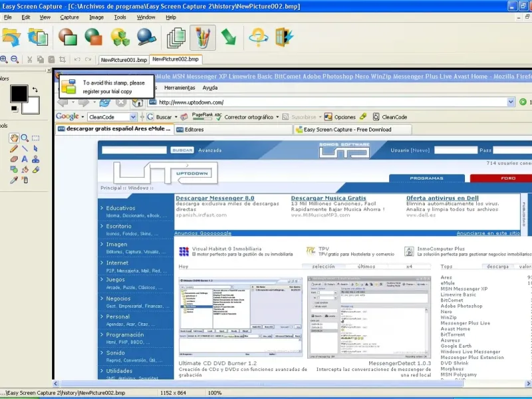The image size is (532, 399).
Task: Click the window with lightning icon
Action: click(x=284, y=37)
